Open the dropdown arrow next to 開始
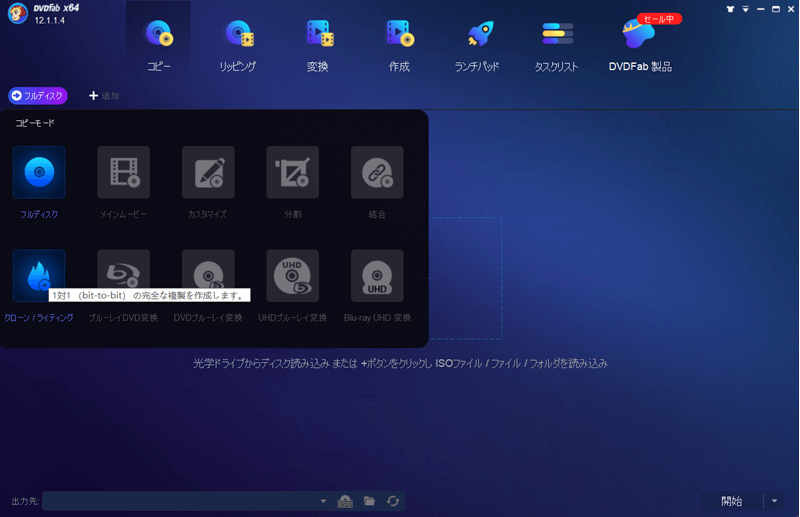The height and width of the screenshot is (517, 800). [x=775, y=500]
